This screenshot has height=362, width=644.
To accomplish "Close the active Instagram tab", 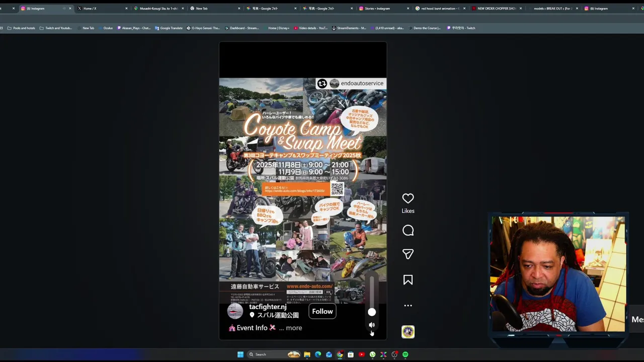I will (x=70, y=9).
